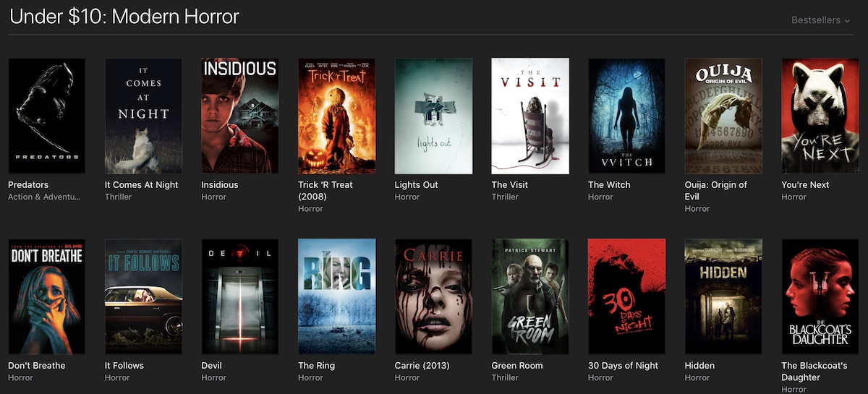
Task: Open the Devil movie poster
Action: [x=240, y=297]
